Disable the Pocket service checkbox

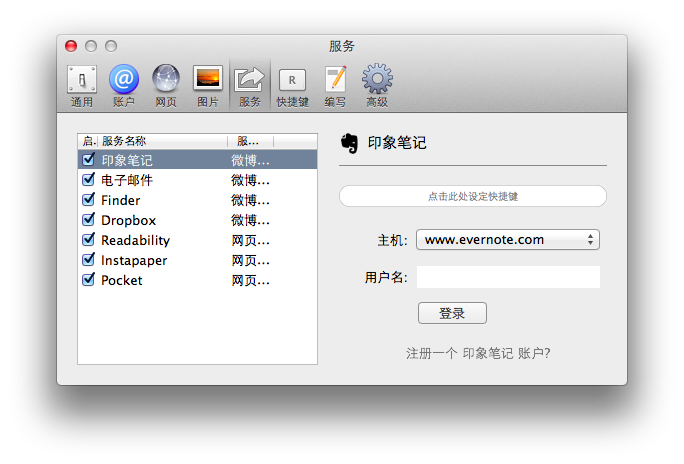(x=89, y=280)
